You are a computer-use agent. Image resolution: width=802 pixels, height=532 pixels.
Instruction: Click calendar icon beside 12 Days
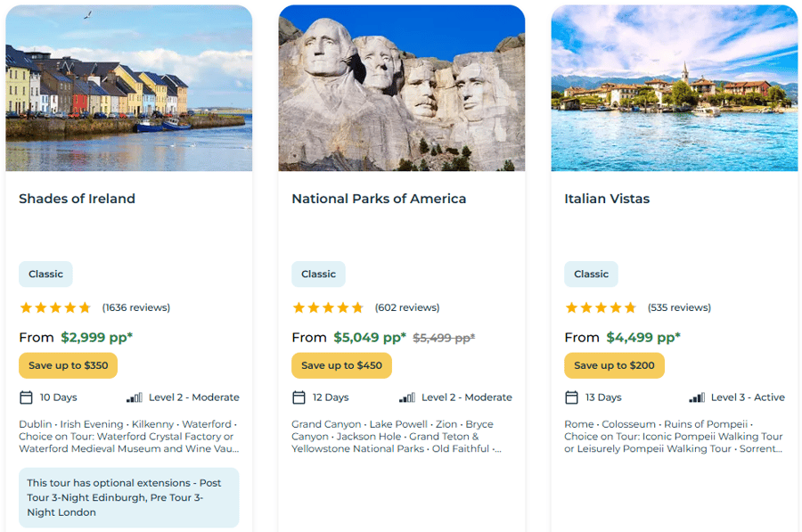299,397
